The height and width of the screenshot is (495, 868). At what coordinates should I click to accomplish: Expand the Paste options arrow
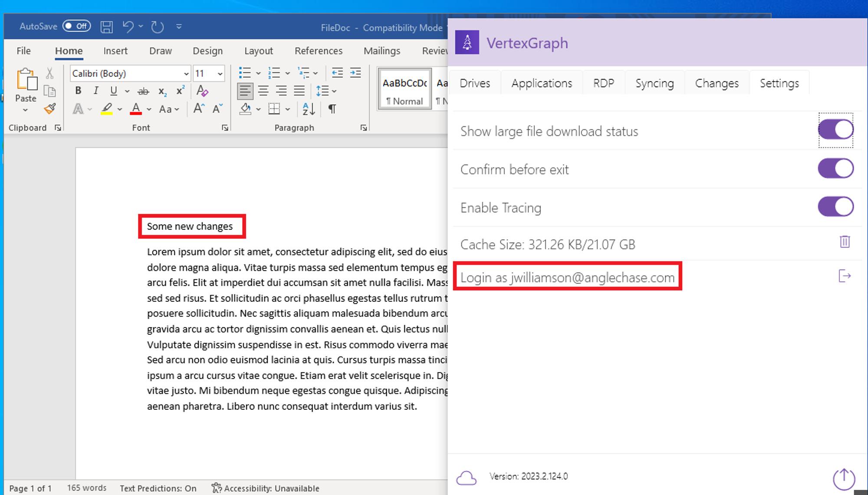point(26,110)
